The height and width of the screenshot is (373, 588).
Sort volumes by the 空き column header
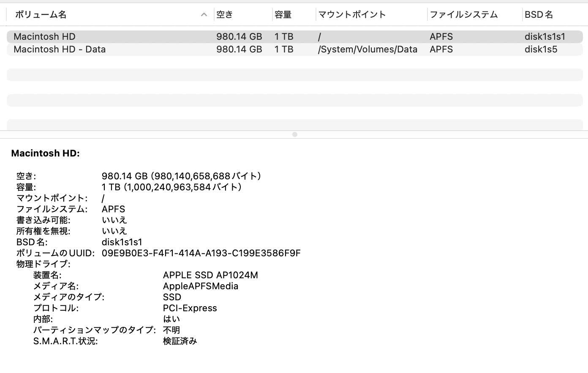tap(224, 14)
